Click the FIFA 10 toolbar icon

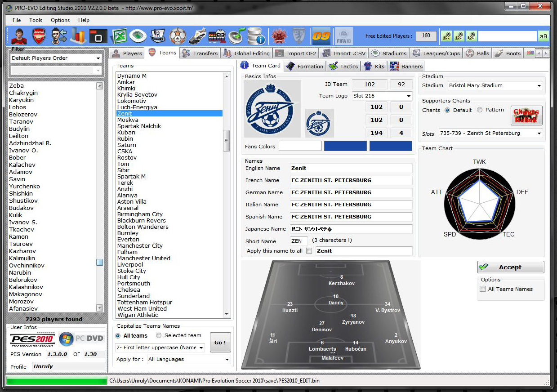(x=344, y=36)
